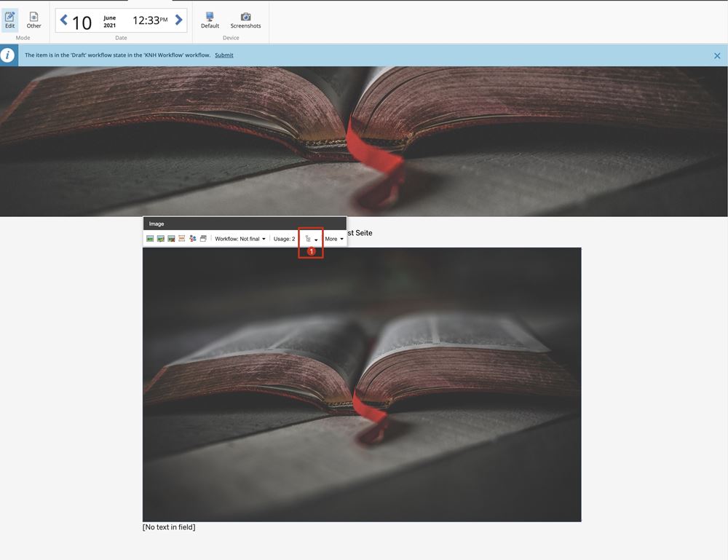Go to previous date with left arrow
Viewport: 728px width, 560px height.
tap(63, 20)
